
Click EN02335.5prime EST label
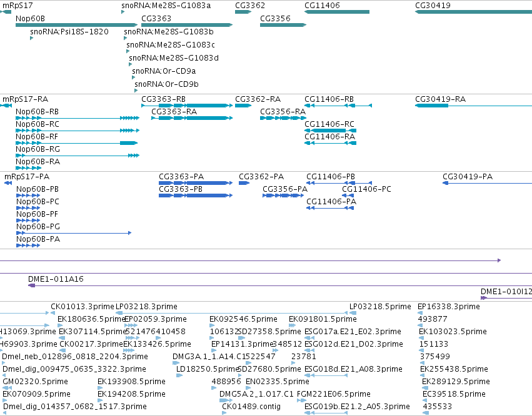(x=278, y=382)
